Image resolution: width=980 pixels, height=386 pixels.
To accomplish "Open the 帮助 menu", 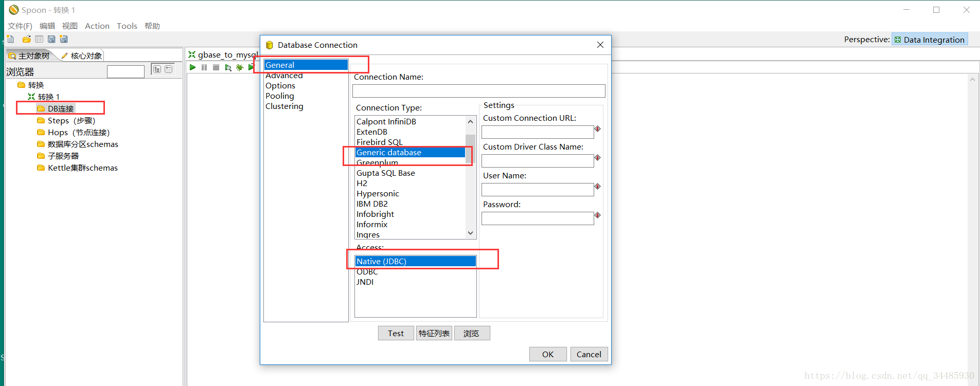I will 152,26.
